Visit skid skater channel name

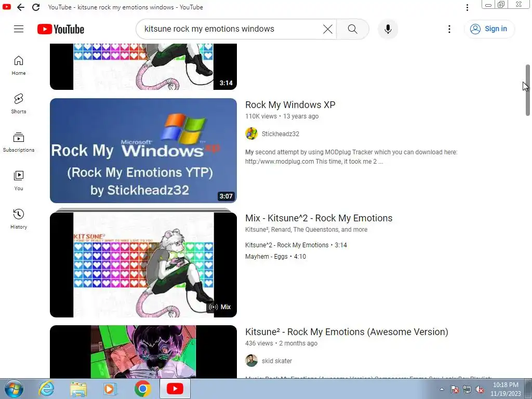276,361
